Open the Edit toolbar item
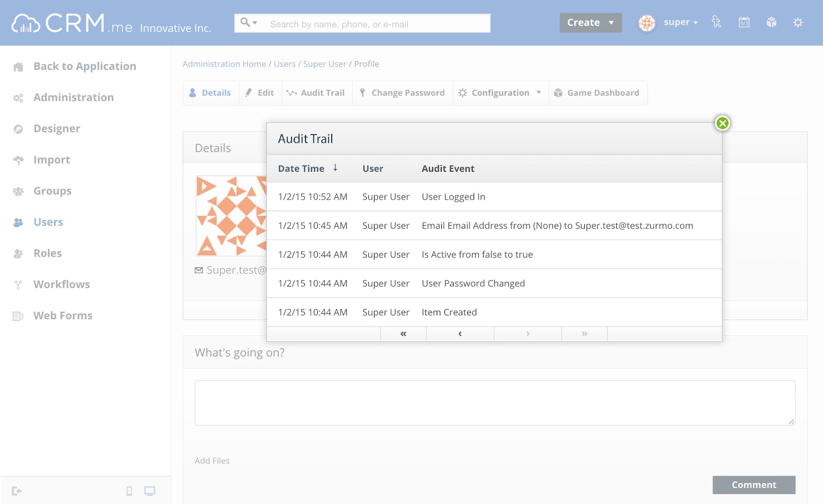The height and width of the screenshot is (504, 823). click(260, 93)
